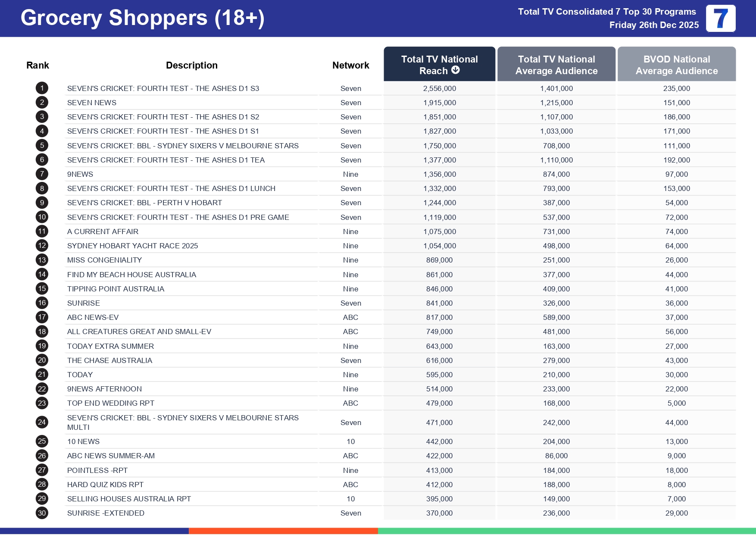Open Sydney Hobart Yacht Race 2025 row
Image resolution: width=756 pixels, height=535 pixels.
132,246
